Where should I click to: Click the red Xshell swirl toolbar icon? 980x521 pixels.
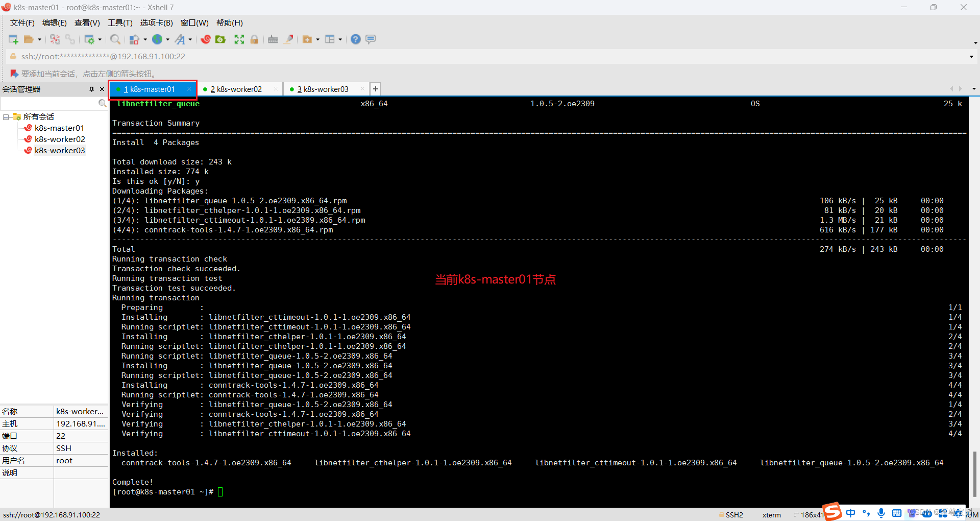[206, 39]
